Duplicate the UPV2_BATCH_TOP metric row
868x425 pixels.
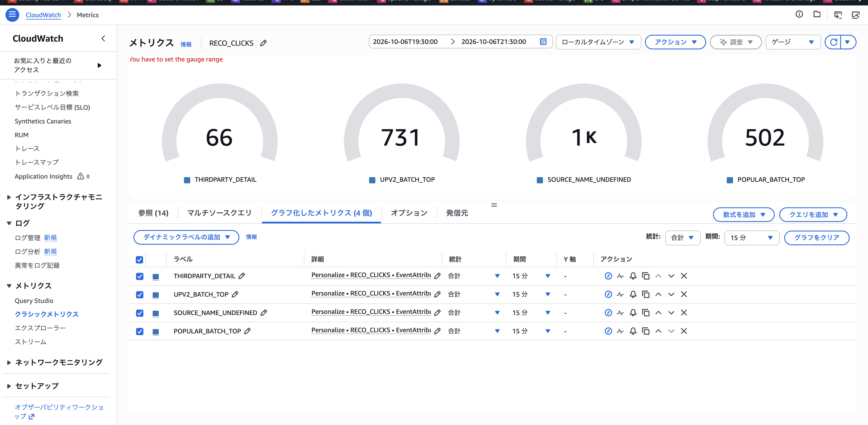coord(646,295)
